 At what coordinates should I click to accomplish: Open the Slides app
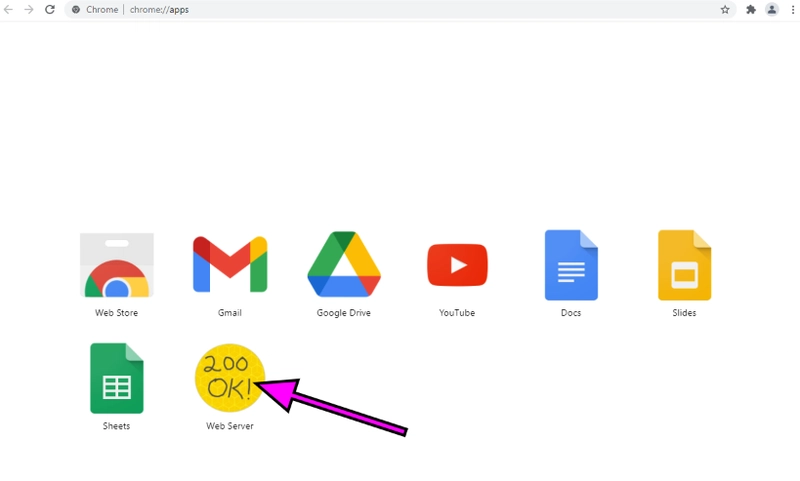point(684,265)
